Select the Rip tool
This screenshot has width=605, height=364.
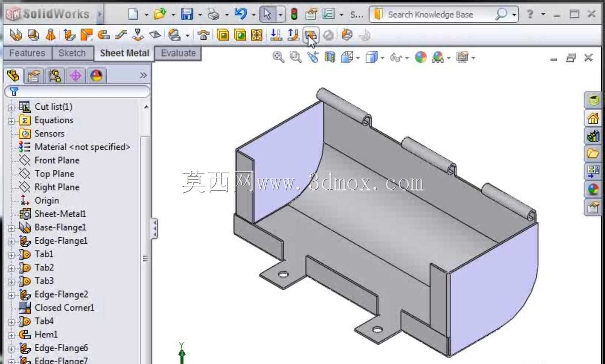pos(347,35)
